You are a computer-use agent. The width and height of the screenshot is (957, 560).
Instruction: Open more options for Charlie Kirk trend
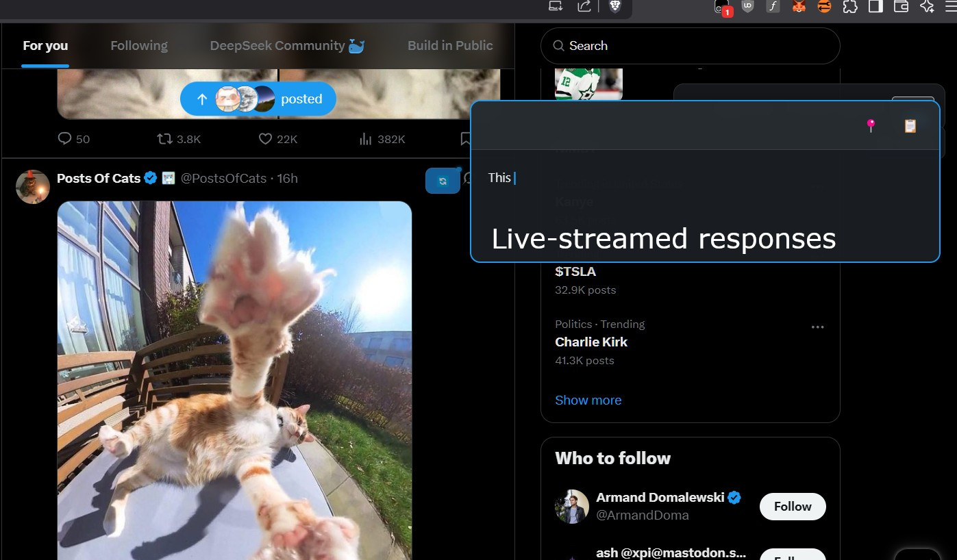tap(817, 327)
